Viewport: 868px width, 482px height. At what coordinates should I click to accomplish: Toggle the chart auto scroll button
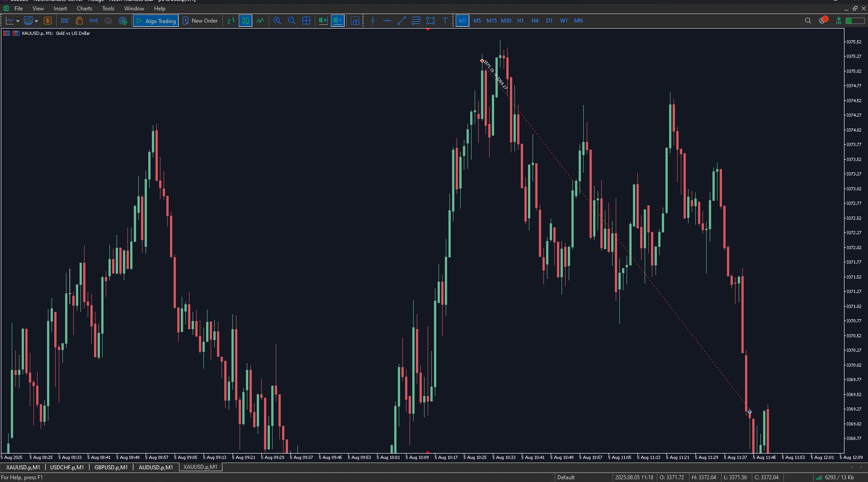(323, 21)
